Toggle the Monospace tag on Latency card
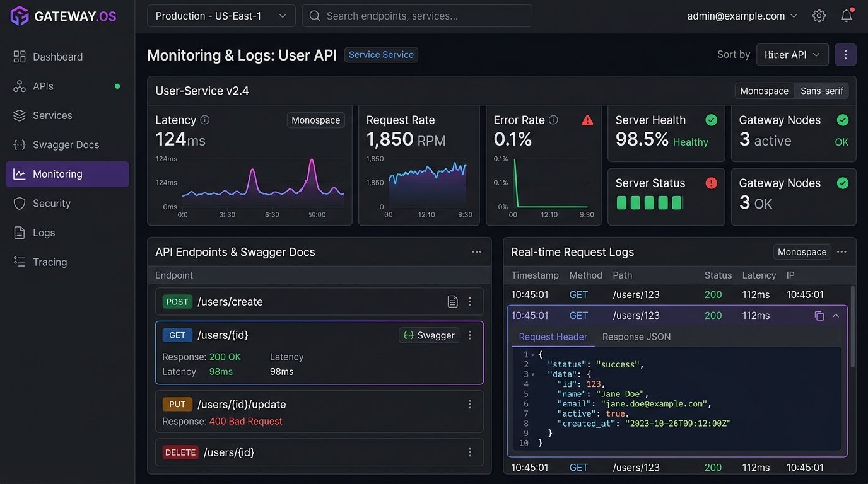868x484 pixels. pyautogui.click(x=316, y=120)
